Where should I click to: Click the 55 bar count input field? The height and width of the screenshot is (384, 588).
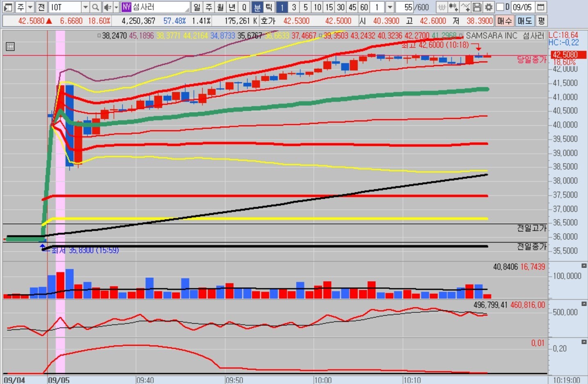[404, 7]
